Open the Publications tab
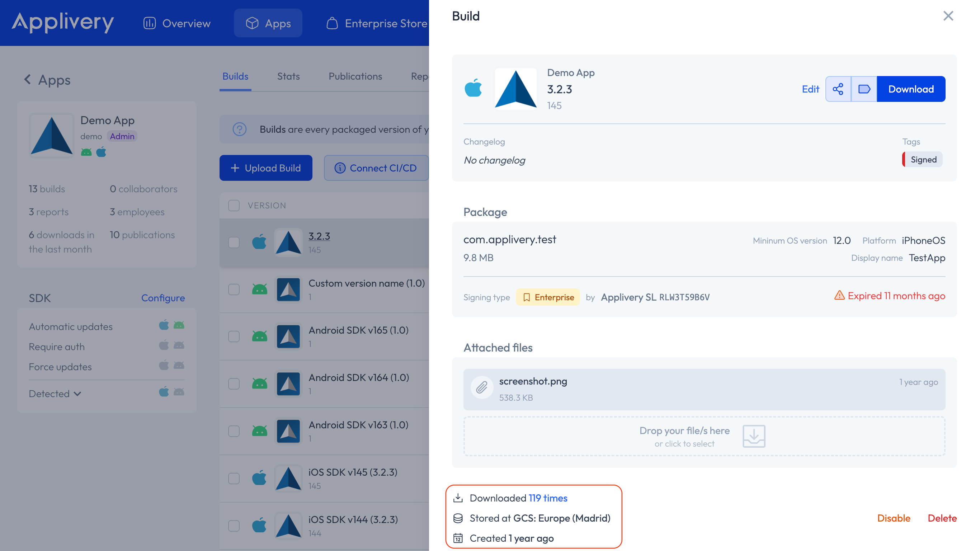 (355, 76)
